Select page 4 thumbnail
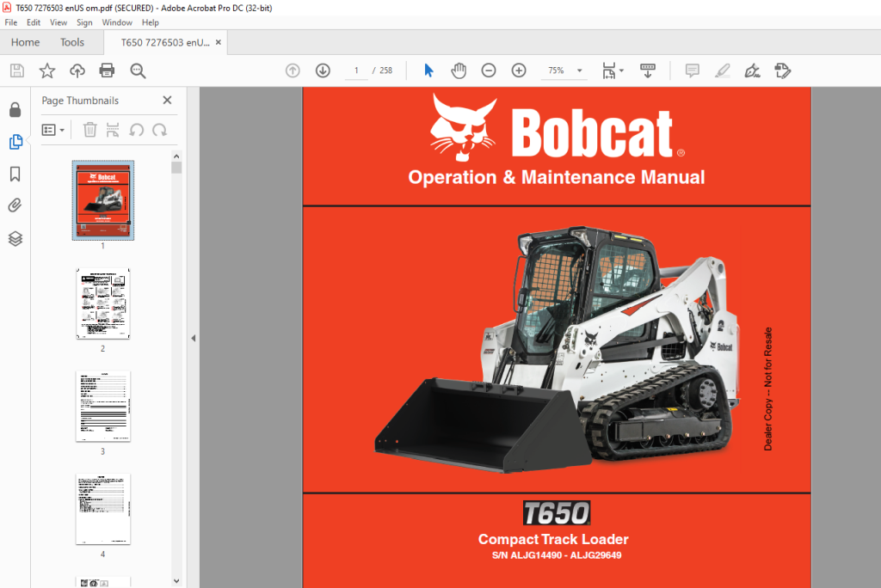881x588 pixels. point(103,509)
